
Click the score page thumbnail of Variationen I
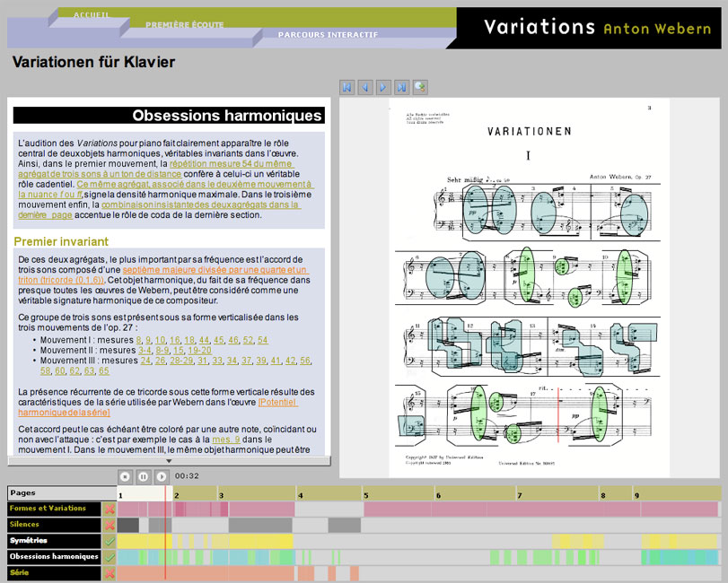tap(529, 288)
